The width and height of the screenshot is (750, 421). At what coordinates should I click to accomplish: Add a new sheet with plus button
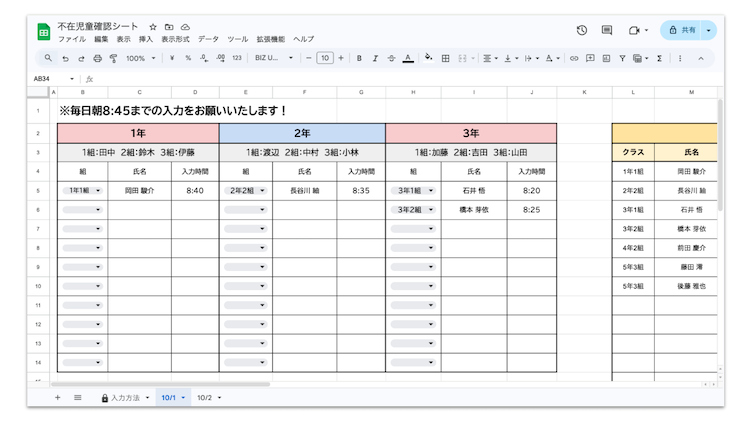click(57, 397)
